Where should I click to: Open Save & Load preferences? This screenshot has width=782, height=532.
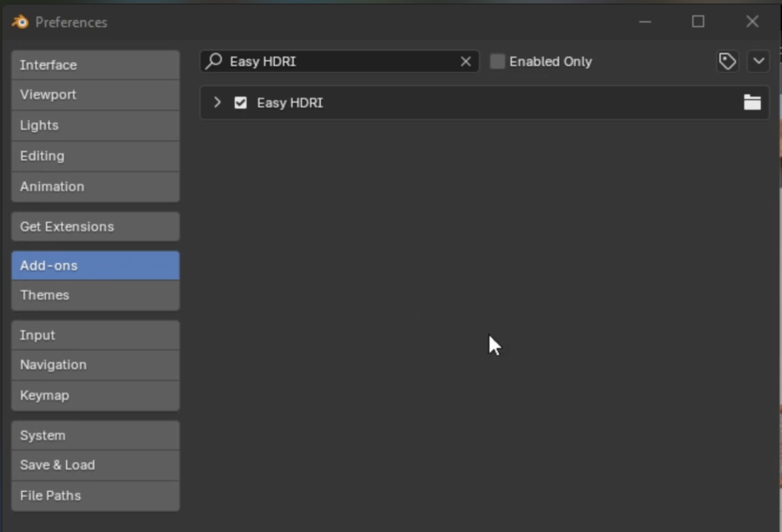pos(95,465)
